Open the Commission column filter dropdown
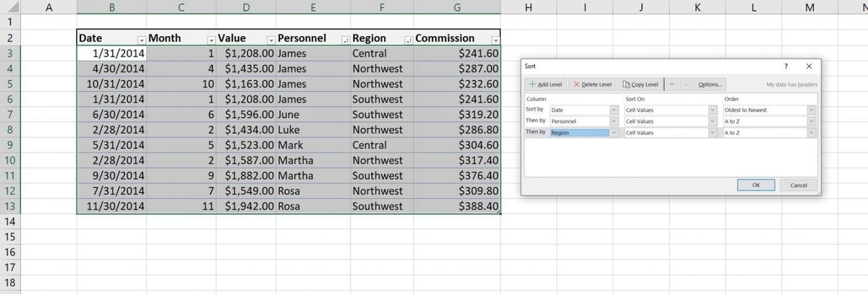The image size is (868, 294). (495, 39)
